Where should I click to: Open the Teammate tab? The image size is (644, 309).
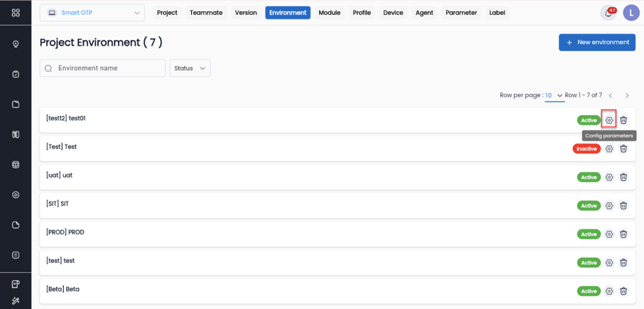(206, 13)
